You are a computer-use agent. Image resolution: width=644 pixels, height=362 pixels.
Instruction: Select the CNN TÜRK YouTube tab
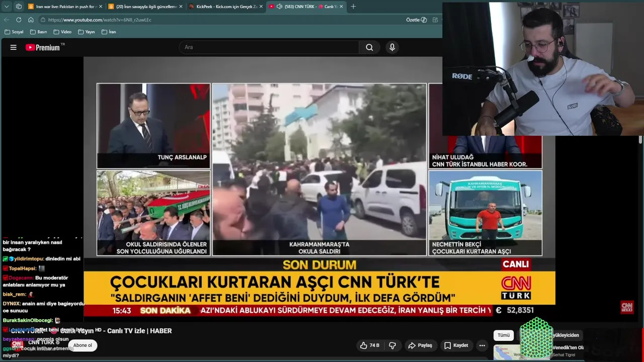307,7
